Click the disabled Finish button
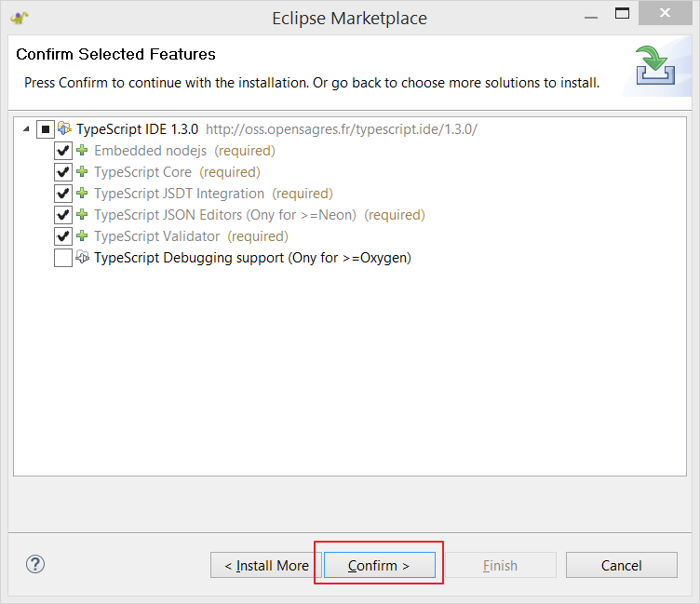 [x=501, y=565]
